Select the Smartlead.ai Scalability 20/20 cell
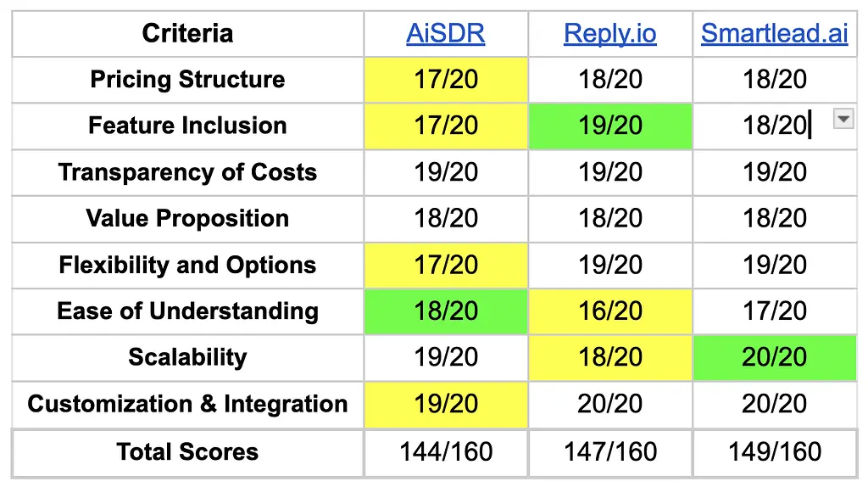Viewport: 868px width, 487px height. 774,357
